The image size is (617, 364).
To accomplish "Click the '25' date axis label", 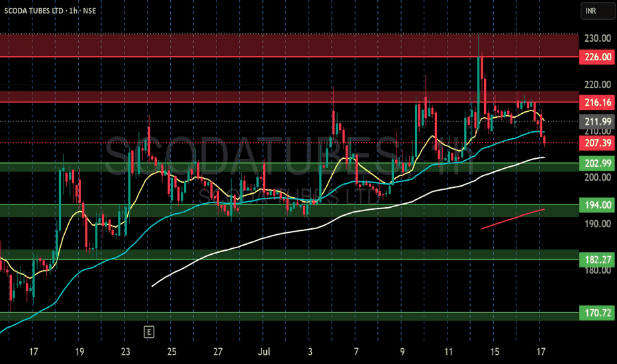I will coord(171,351).
